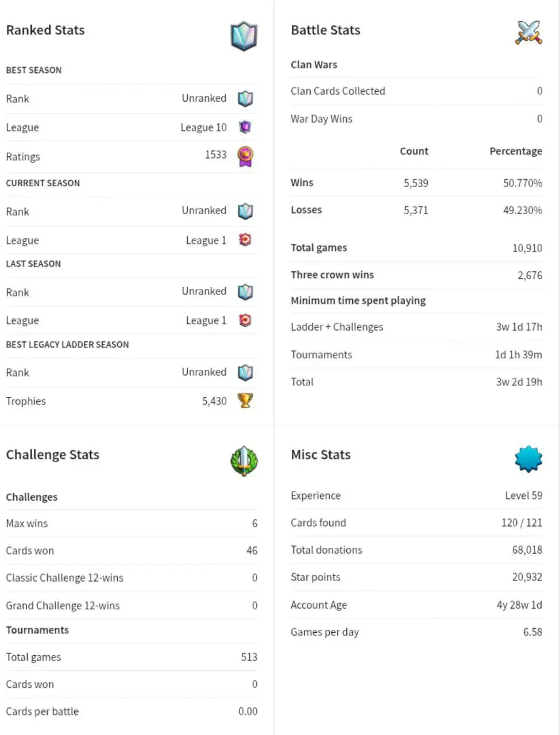
Task: Select the League 10 badge icon
Action: tap(245, 127)
